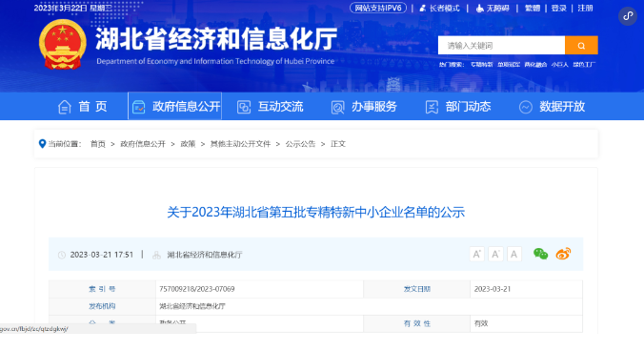Open the 政府信息公开 nav tab
Screen dimensions: 644x351
click(x=175, y=106)
